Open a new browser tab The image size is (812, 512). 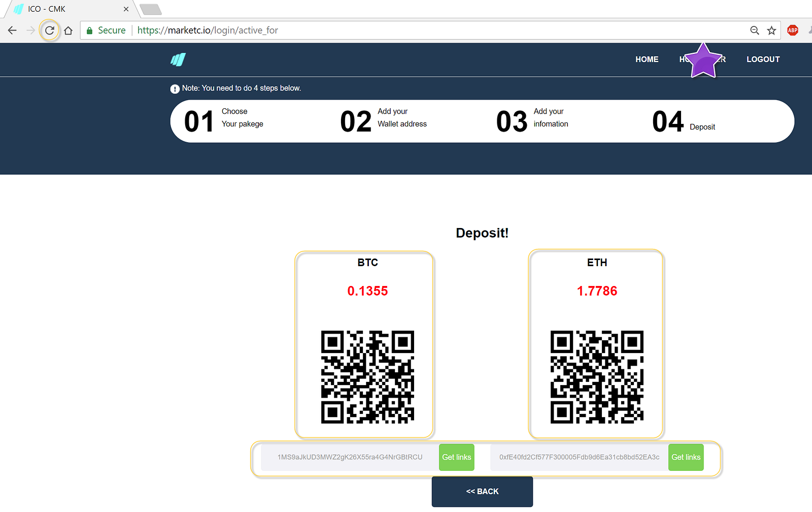[150, 9]
